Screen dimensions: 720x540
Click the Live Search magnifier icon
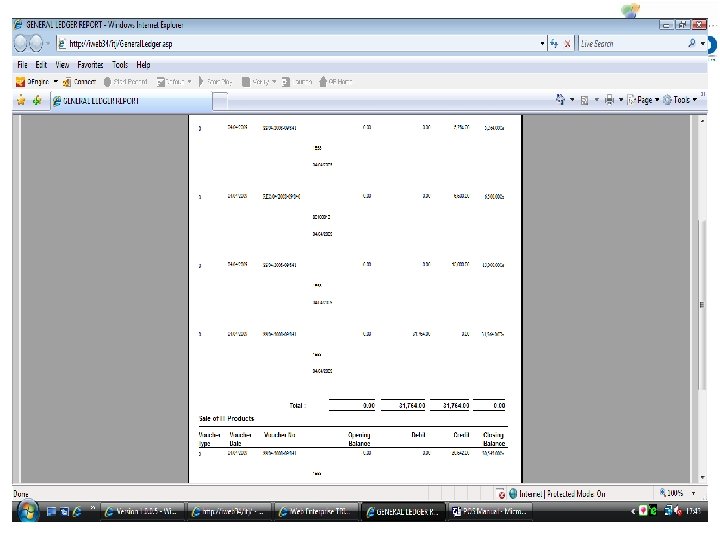692,43
